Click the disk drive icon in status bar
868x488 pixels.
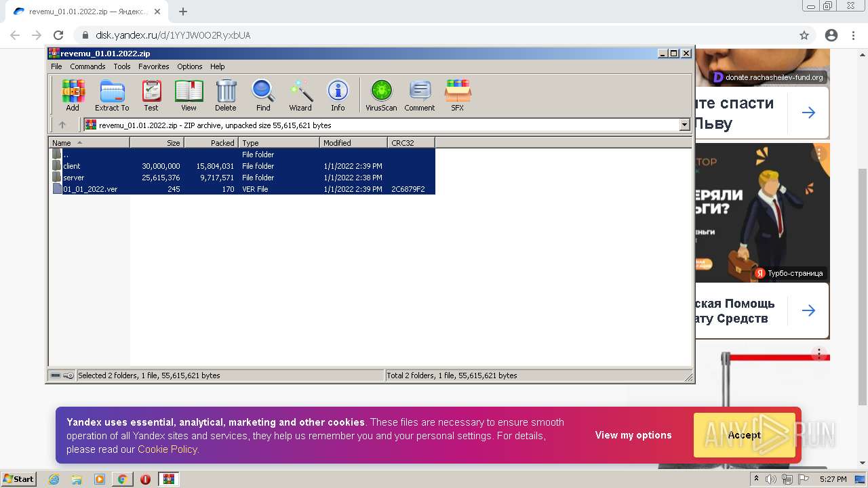coord(56,375)
